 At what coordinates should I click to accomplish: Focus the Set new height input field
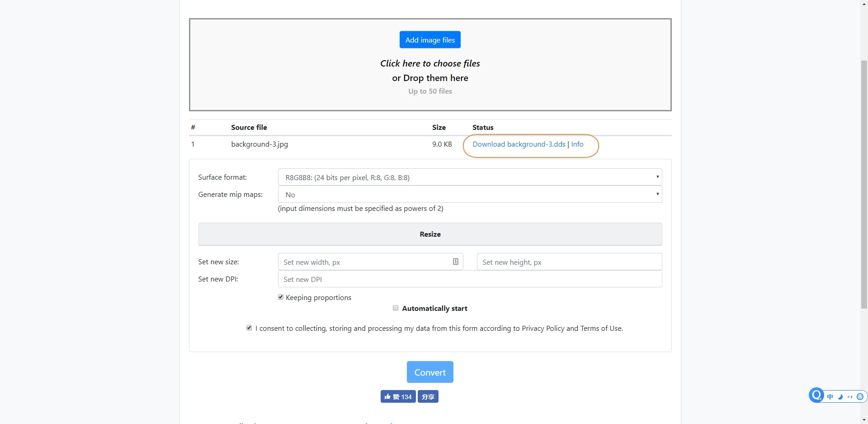pyautogui.click(x=569, y=262)
